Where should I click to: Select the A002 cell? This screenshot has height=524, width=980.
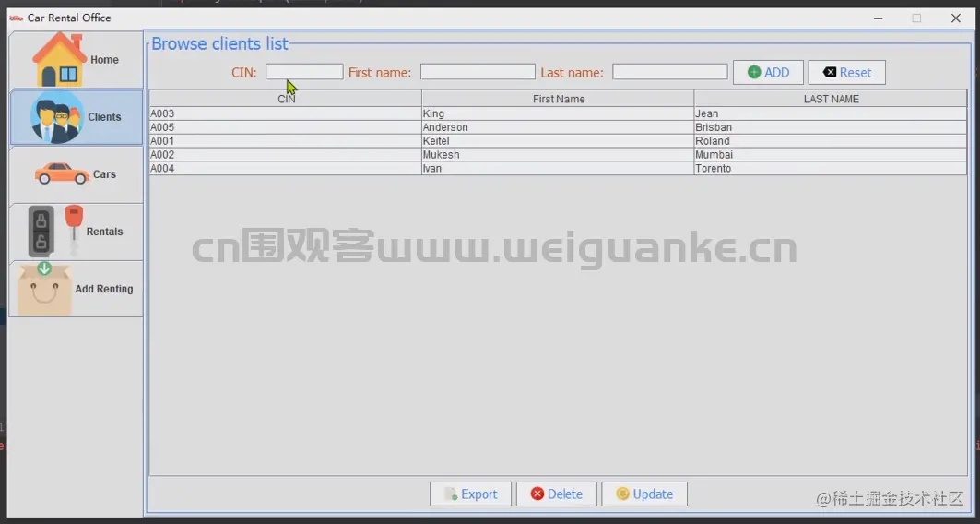[x=286, y=155]
